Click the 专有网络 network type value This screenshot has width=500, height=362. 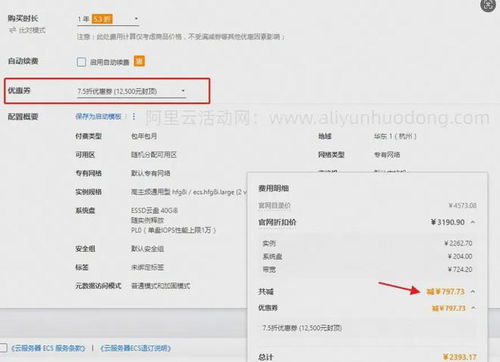pyautogui.click(x=387, y=155)
